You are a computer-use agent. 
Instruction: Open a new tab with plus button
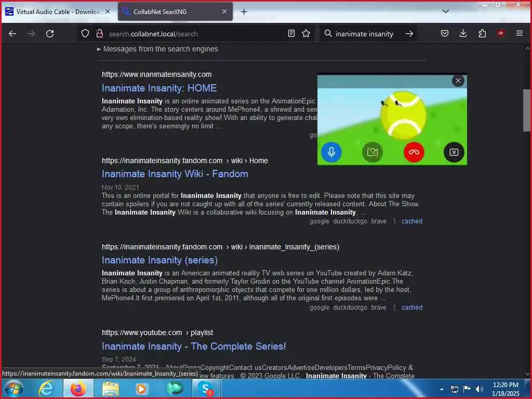(x=244, y=12)
